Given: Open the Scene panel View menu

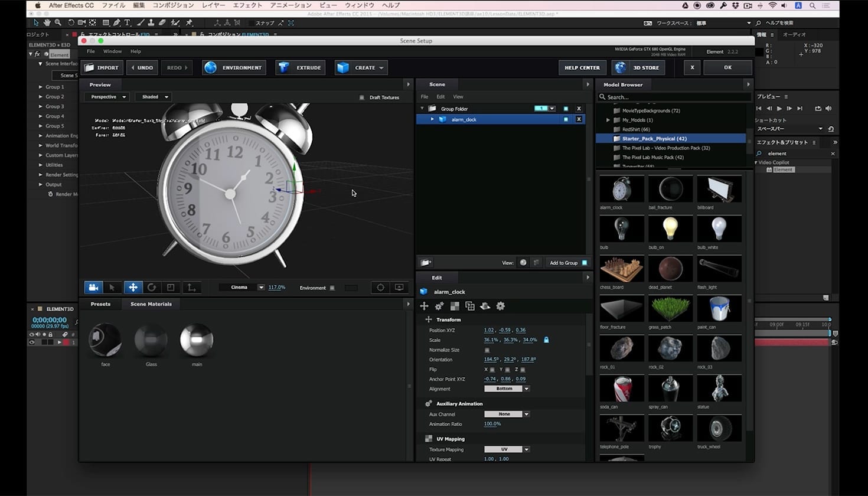Looking at the screenshot, I should click(458, 97).
